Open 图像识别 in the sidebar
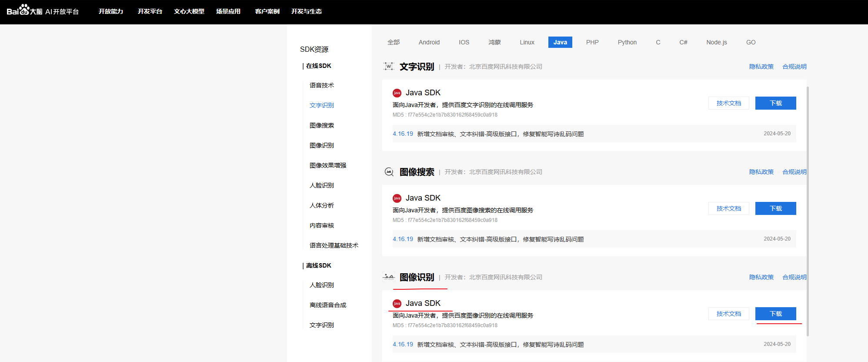The width and height of the screenshot is (868, 362). tap(322, 145)
